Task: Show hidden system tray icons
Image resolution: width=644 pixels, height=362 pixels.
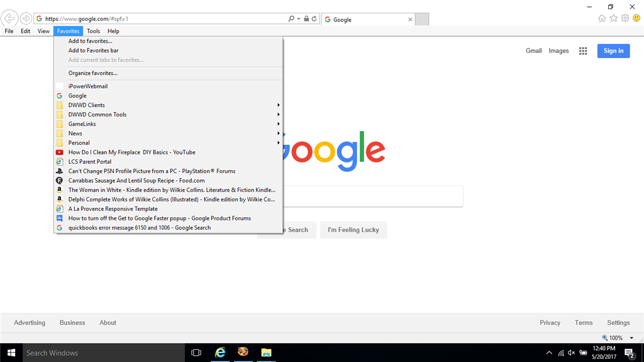Action: 549,353
